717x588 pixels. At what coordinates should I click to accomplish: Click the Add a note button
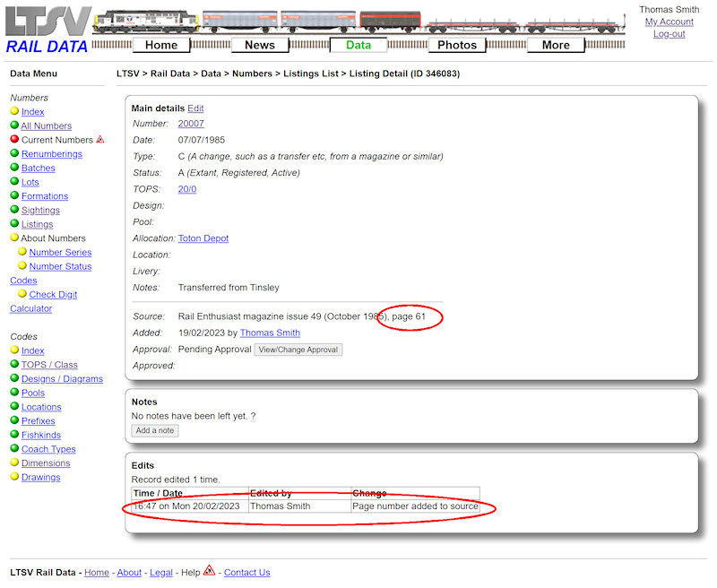(x=154, y=430)
